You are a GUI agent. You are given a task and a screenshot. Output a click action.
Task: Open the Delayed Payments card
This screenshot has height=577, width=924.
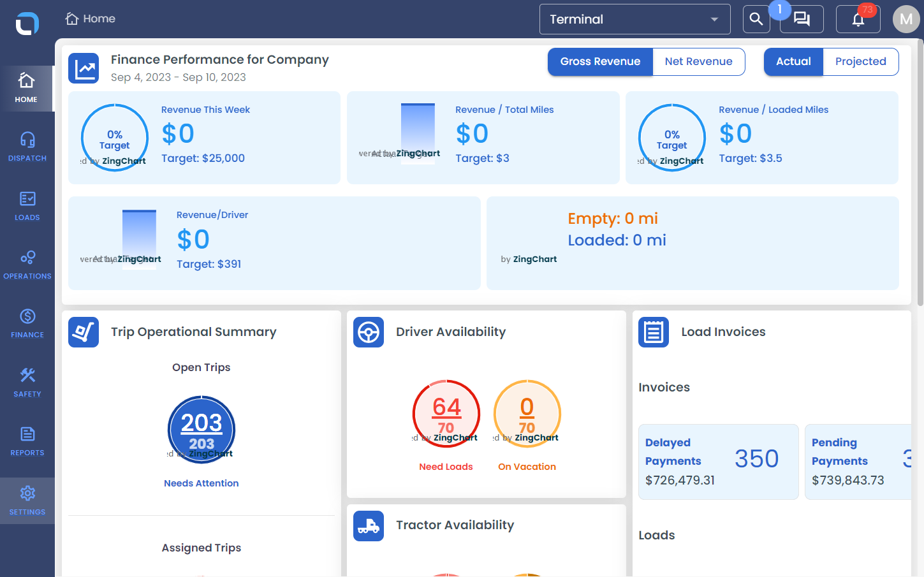(x=719, y=462)
